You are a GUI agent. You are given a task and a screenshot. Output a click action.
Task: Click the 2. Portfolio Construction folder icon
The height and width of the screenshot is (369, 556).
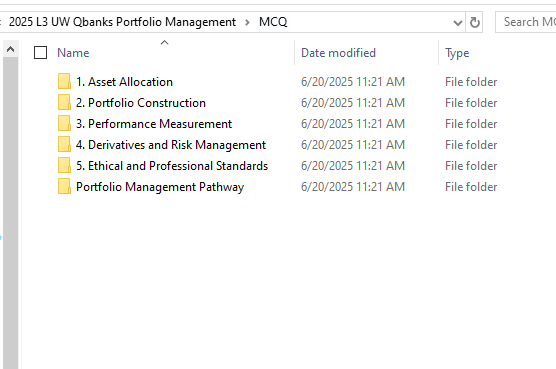coord(64,102)
